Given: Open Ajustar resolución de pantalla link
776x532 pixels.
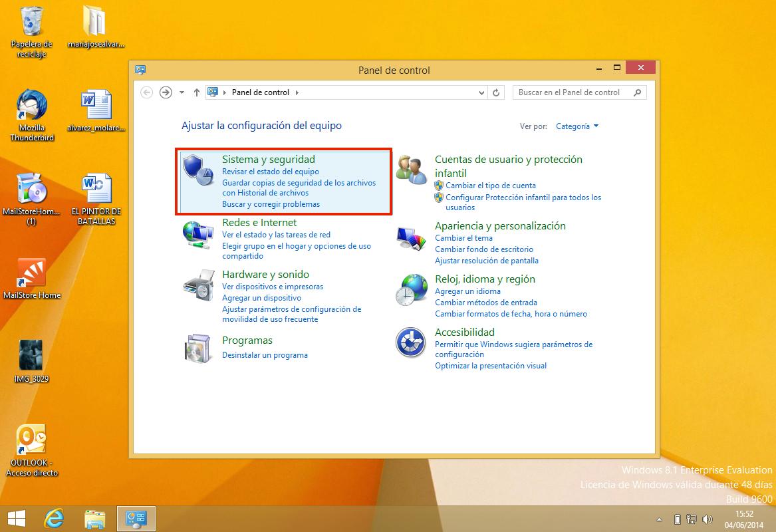Looking at the screenshot, I should pyautogui.click(x=486, y=261).
